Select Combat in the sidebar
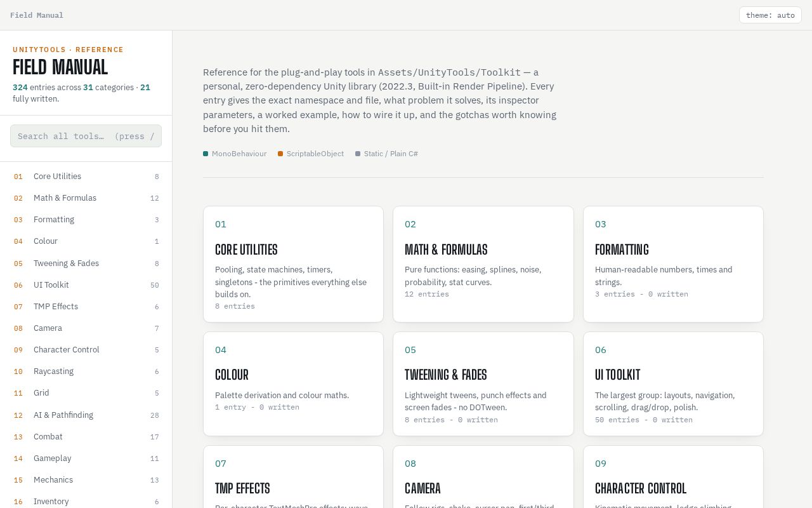 86,437
